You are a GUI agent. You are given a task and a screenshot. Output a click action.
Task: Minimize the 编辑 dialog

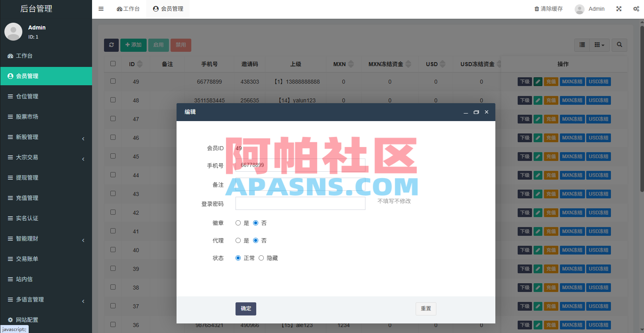click(465, 112)
